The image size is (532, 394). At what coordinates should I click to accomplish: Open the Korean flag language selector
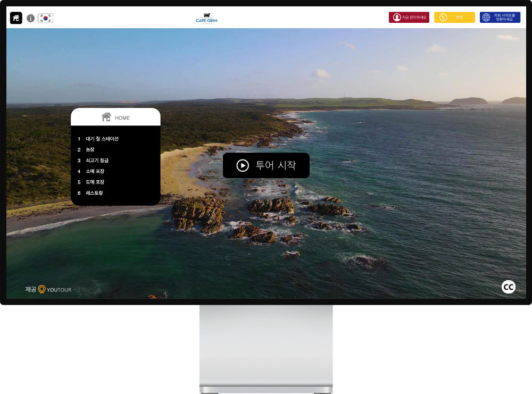click(46, 18)
